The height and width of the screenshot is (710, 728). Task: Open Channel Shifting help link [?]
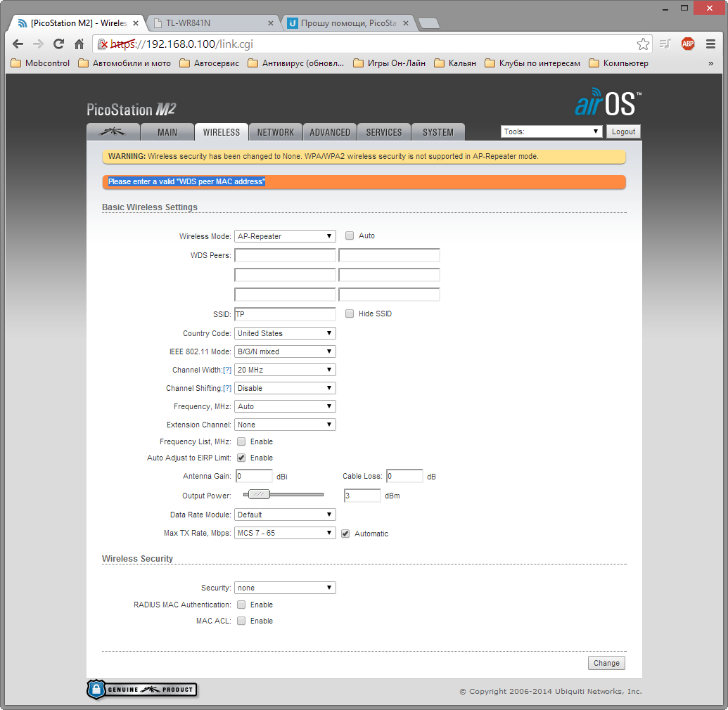click(x=227, y=388)
